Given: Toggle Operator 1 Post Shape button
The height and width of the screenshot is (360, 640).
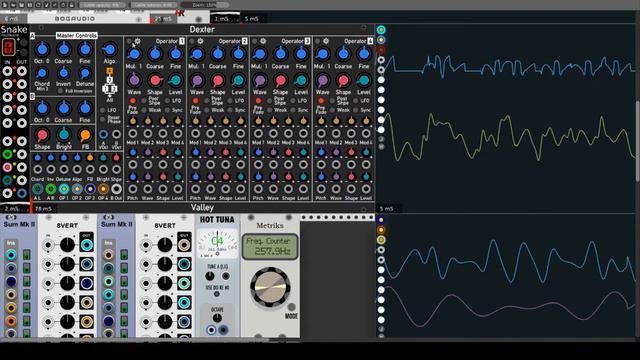Looking at the screenshot, I should [x=144, y=100].
